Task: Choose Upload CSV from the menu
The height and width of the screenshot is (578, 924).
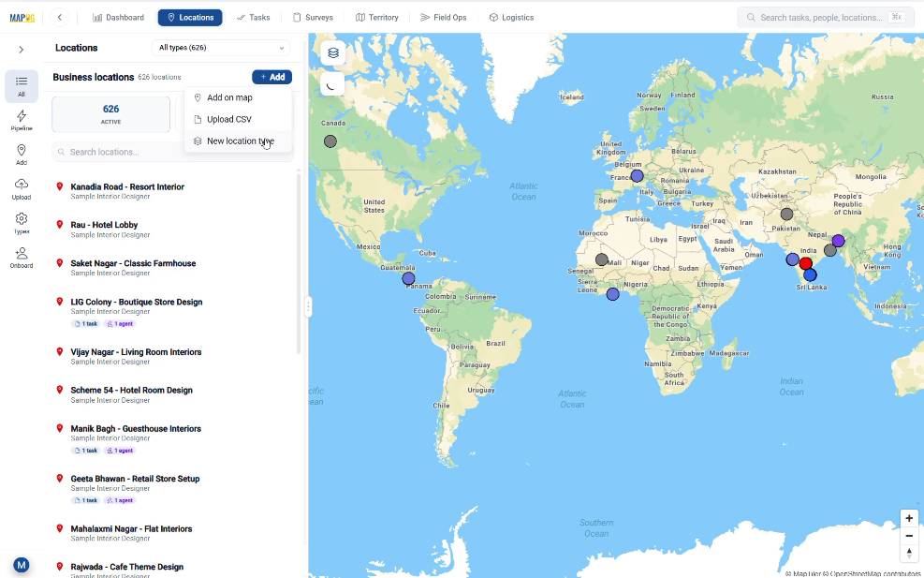Action: click(238, 119)
